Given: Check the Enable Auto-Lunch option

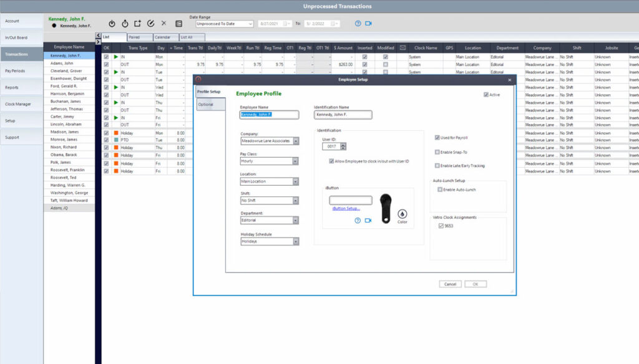Looking at the screenshot, I should tap(440, 189).
